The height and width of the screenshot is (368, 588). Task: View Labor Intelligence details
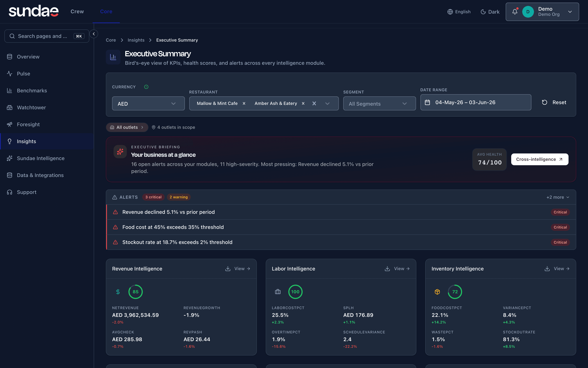tap(402, 269)
